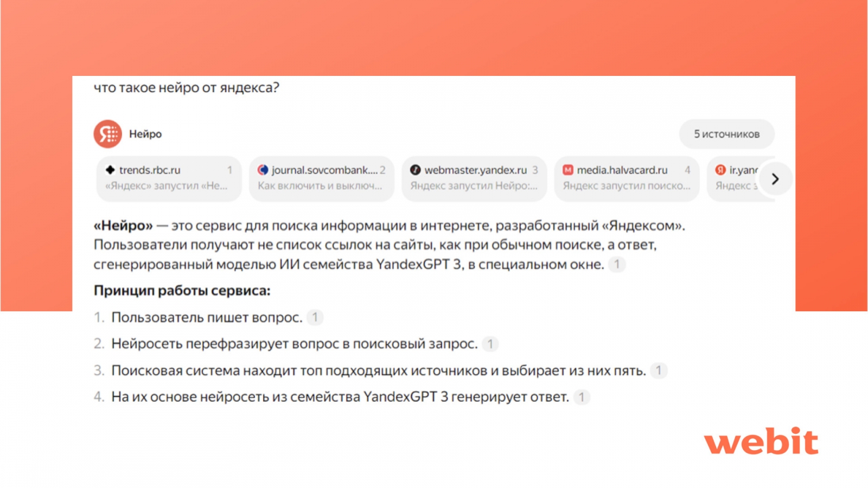
Task: Click citation 1 after "генерирует ответ"
Action: (582, 397)
